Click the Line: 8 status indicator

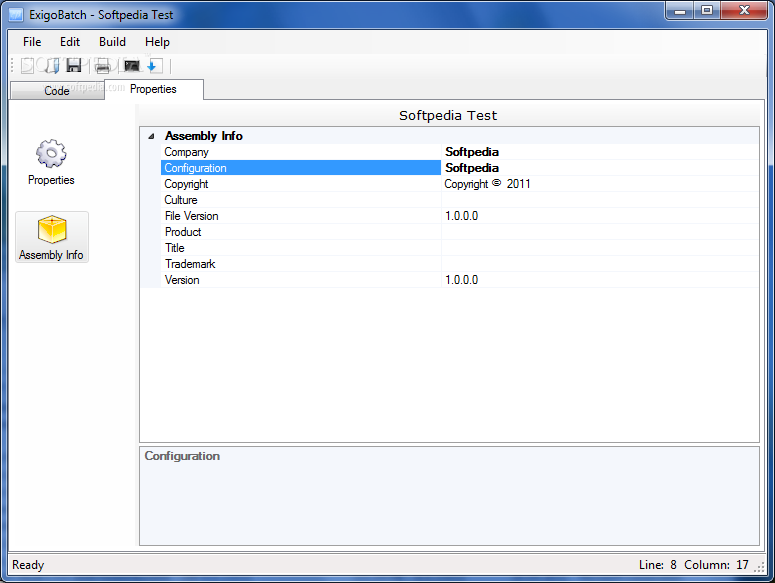click(x=657, y=565)
